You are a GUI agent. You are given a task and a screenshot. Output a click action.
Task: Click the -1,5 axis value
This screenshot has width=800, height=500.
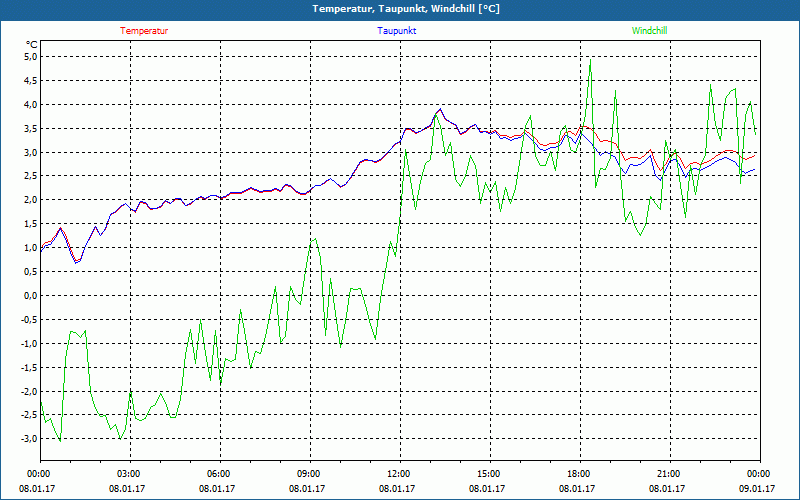click(30, 367)
